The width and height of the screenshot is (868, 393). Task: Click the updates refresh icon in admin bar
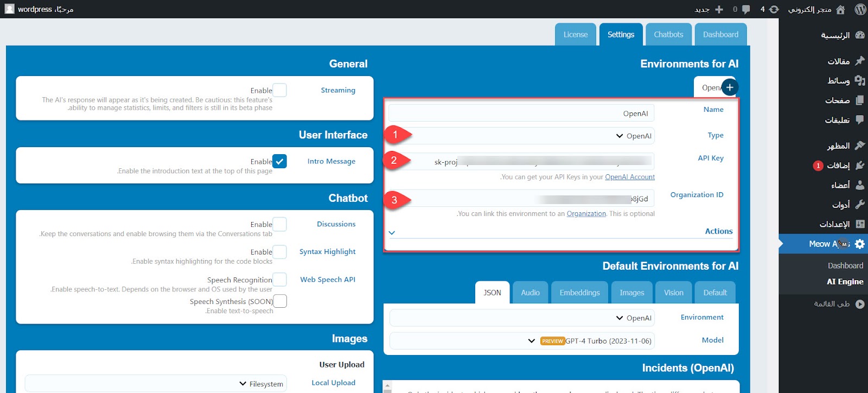click(x=774, y=9)
